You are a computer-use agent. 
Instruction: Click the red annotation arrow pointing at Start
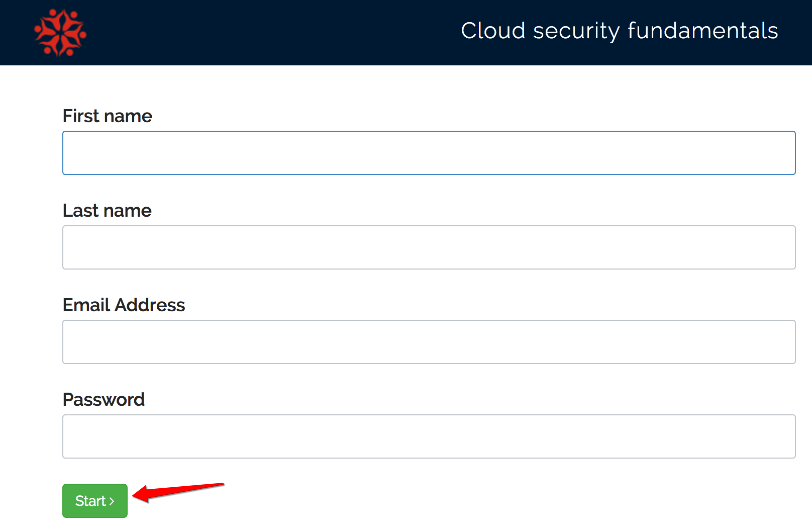(x=178, y=492)
